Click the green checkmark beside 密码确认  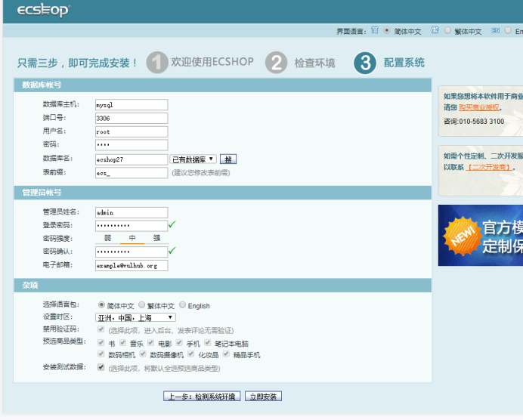tap(172, 250)
